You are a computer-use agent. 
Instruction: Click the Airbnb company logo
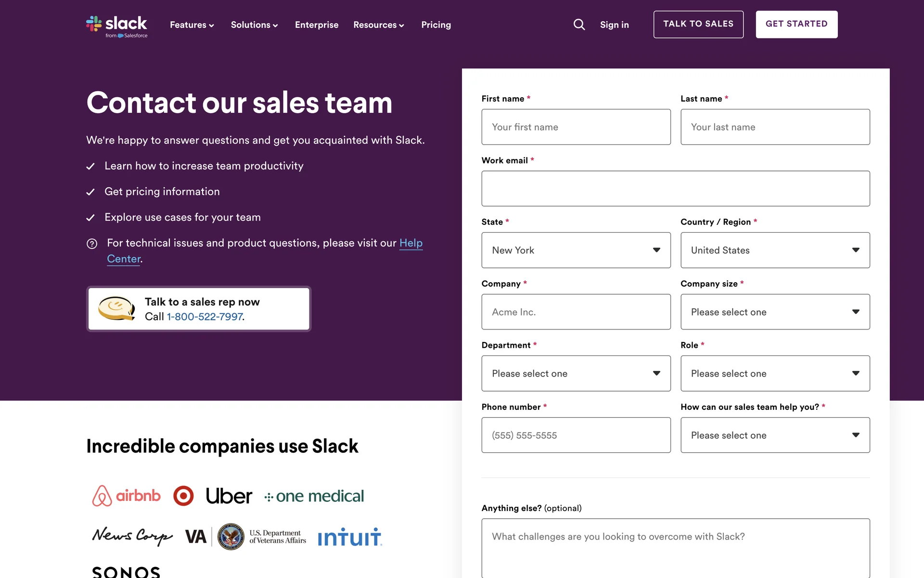click(126, 496)
